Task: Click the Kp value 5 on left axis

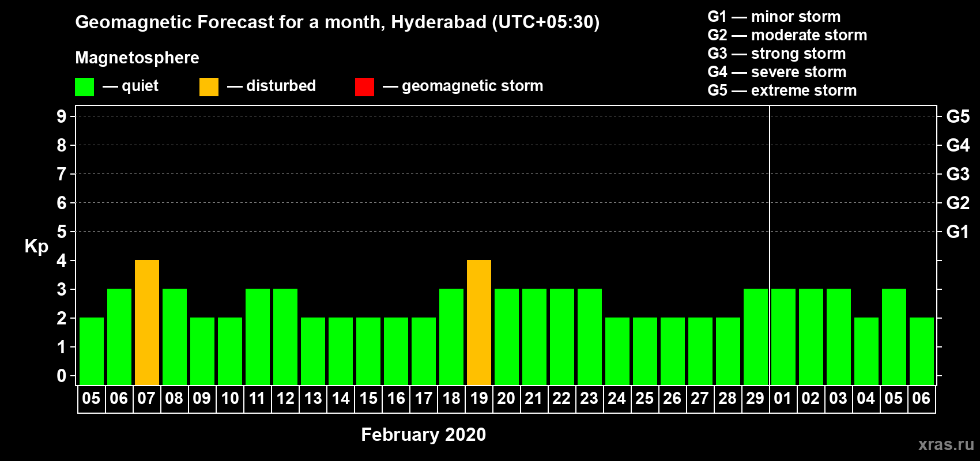Action: (62, 232)
